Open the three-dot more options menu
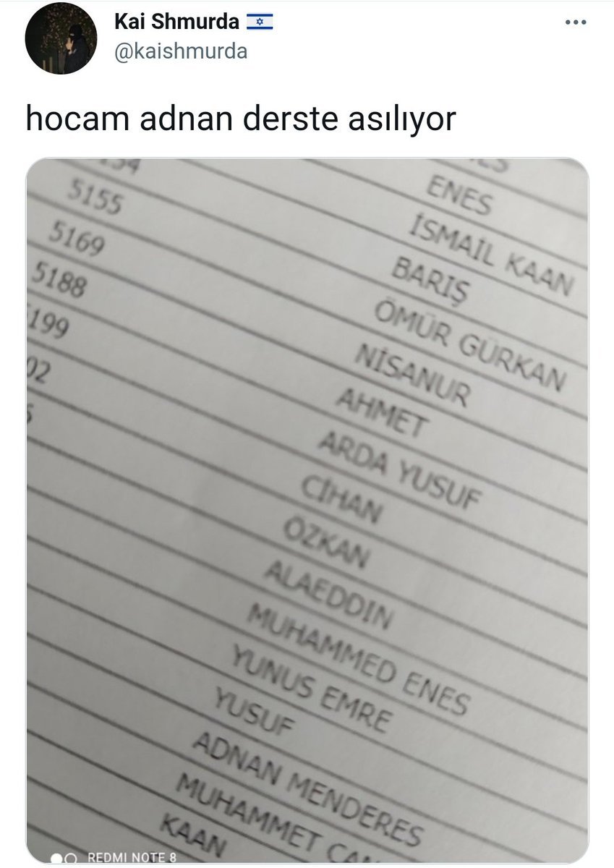This screenshot has width=614, height=868. [576, 22]
